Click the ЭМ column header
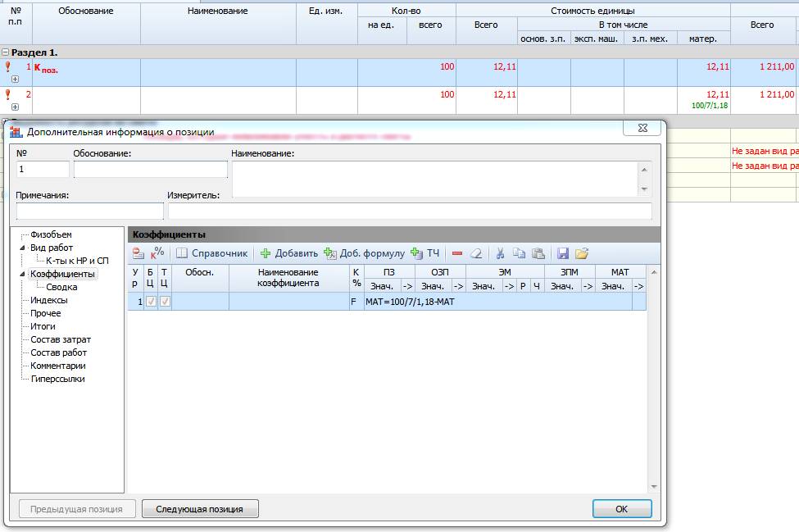The image size is (799, 532). click(x=505, y=272)
